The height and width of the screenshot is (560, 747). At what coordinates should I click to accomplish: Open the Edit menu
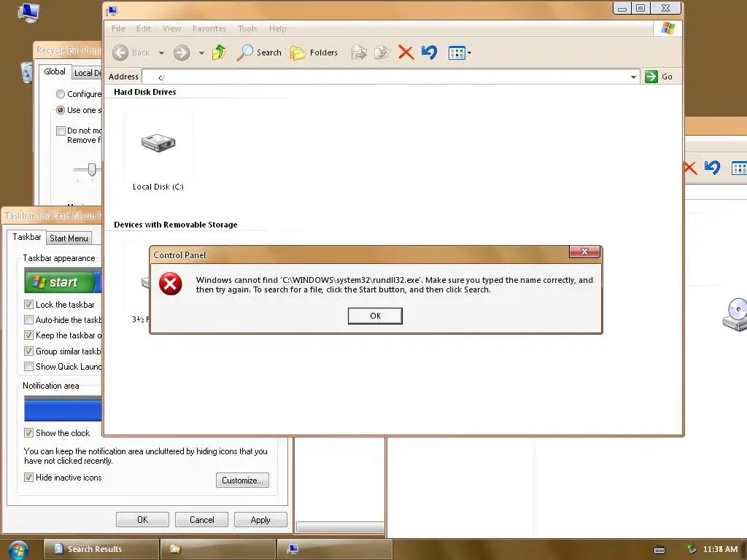click(144, 28)
